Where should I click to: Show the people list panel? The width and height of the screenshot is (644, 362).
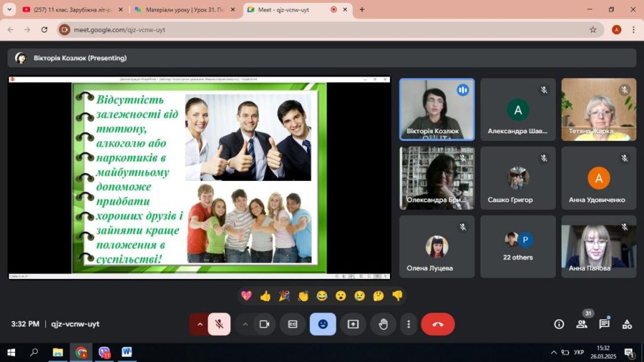point(581,324)
